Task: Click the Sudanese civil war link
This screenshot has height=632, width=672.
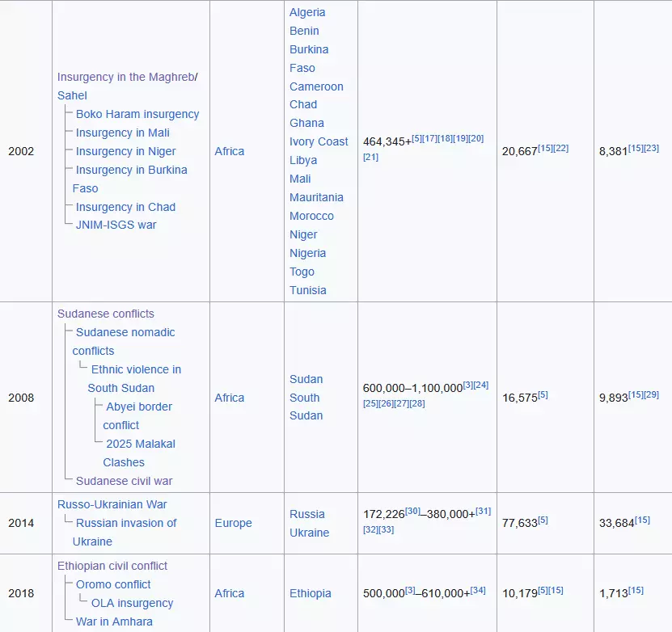Action: 125,482
